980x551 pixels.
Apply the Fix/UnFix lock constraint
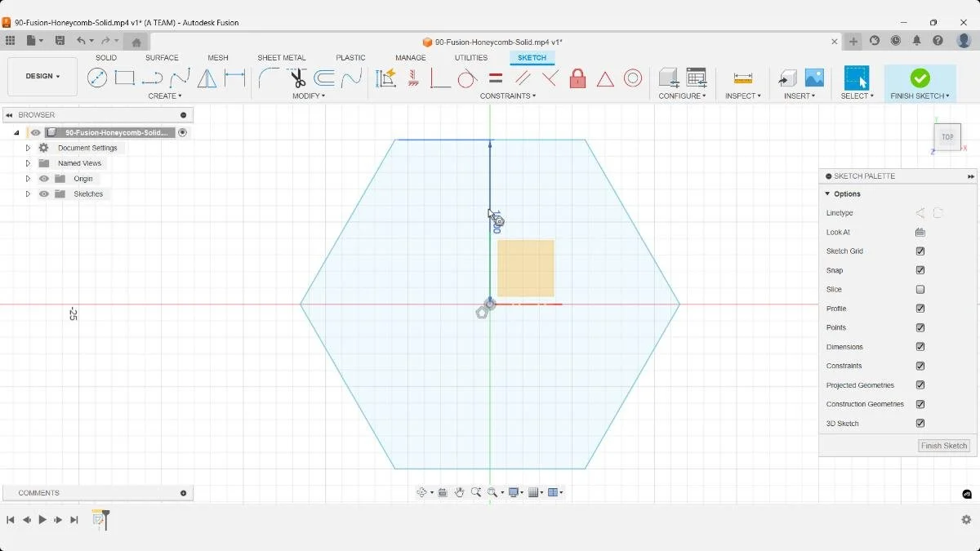577,78
